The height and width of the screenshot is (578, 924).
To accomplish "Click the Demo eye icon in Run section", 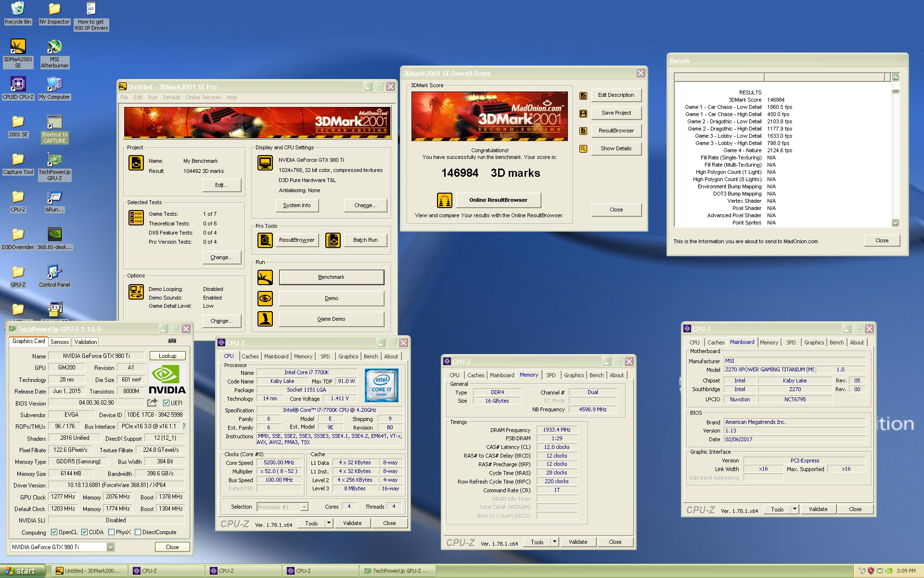I will coord(265,299).
